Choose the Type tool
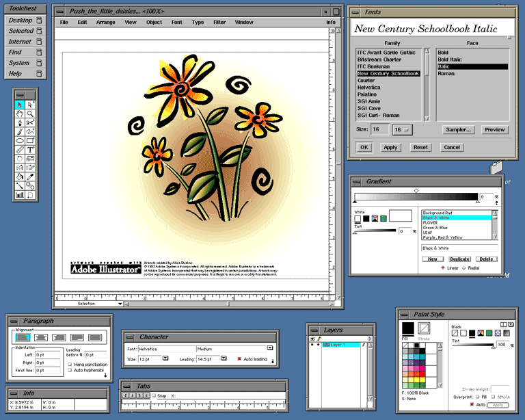The height and width of the screenshot is (420, 525). [x=31, y=149]
